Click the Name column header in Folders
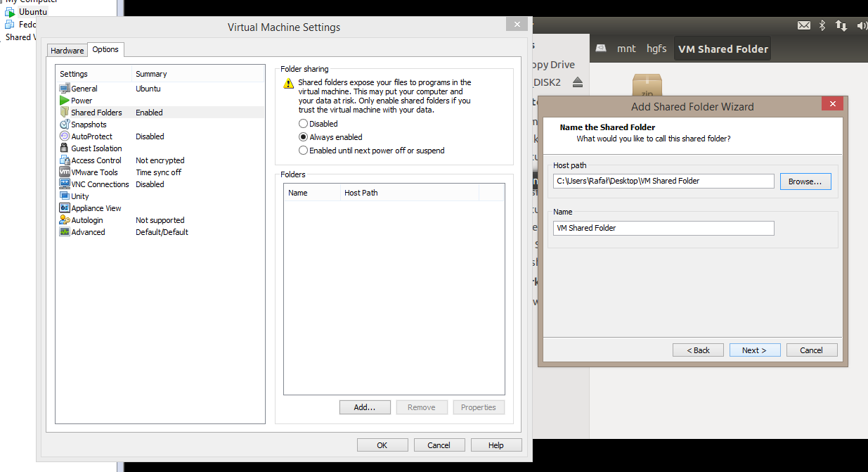The width and height of the screenshot is (868, 472). [x=312, y=193]
